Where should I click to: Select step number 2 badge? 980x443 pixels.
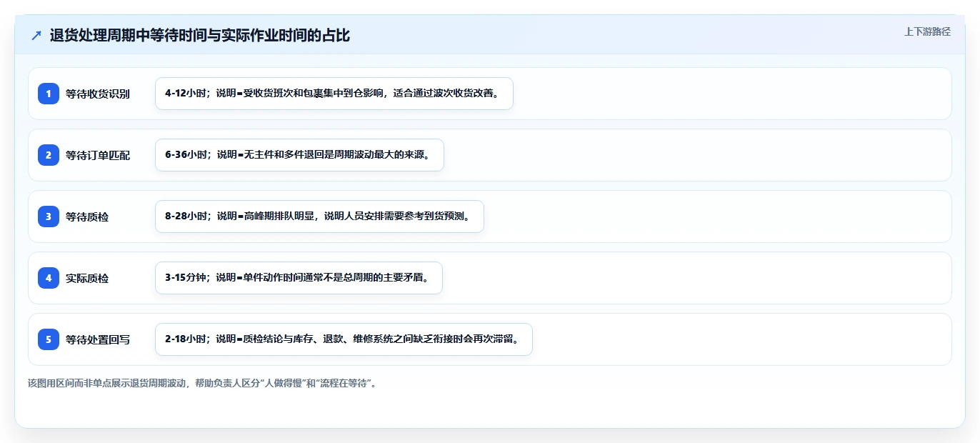point(49,155)
